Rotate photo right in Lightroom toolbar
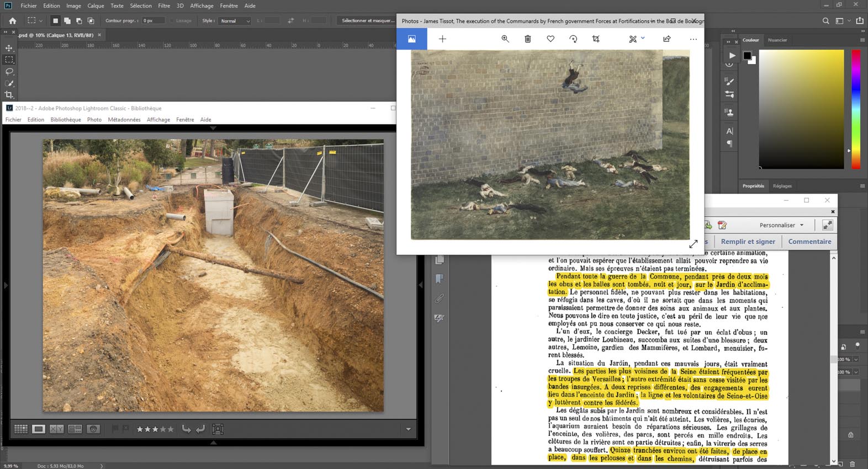 coord(200,429)
